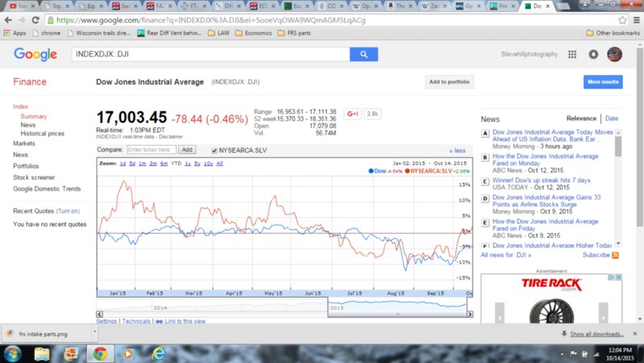644x363 pixels.
Task: Set chart zoom to 1d
Action: click(123, 164)
